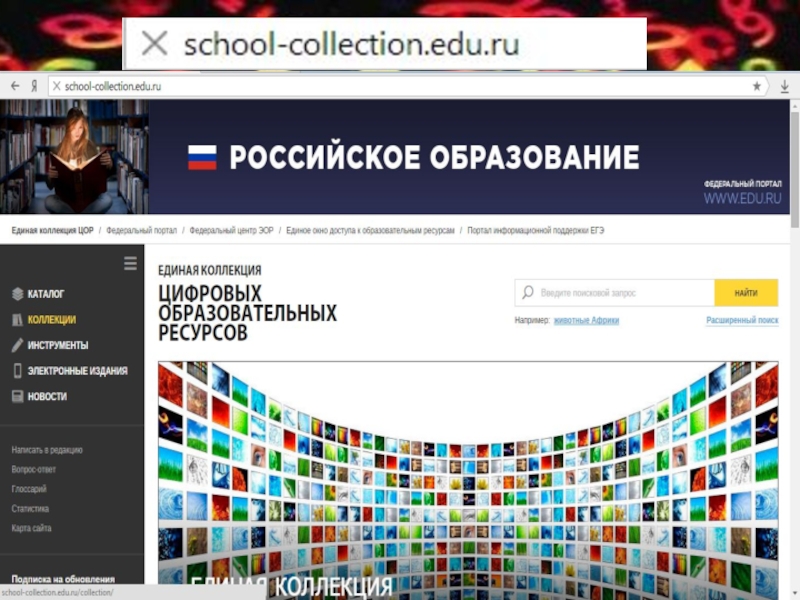Open the Федеральный портал link
The width and height of the screenshot is (800, 600).
point(141,231)
